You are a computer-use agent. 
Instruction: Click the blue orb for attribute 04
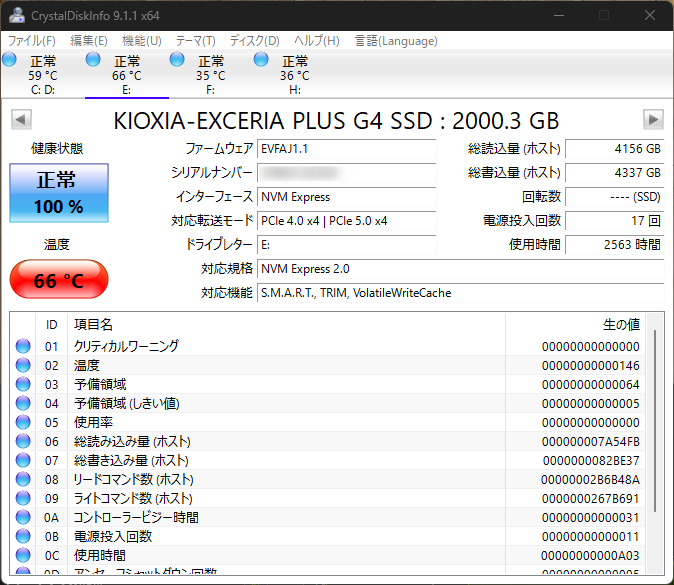click(23, 403)
